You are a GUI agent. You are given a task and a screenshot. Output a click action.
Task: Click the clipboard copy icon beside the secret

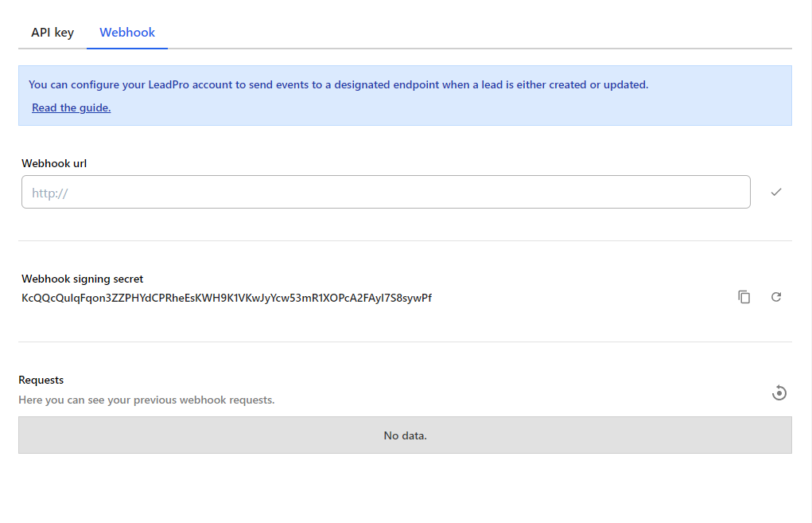click(744, 296)
